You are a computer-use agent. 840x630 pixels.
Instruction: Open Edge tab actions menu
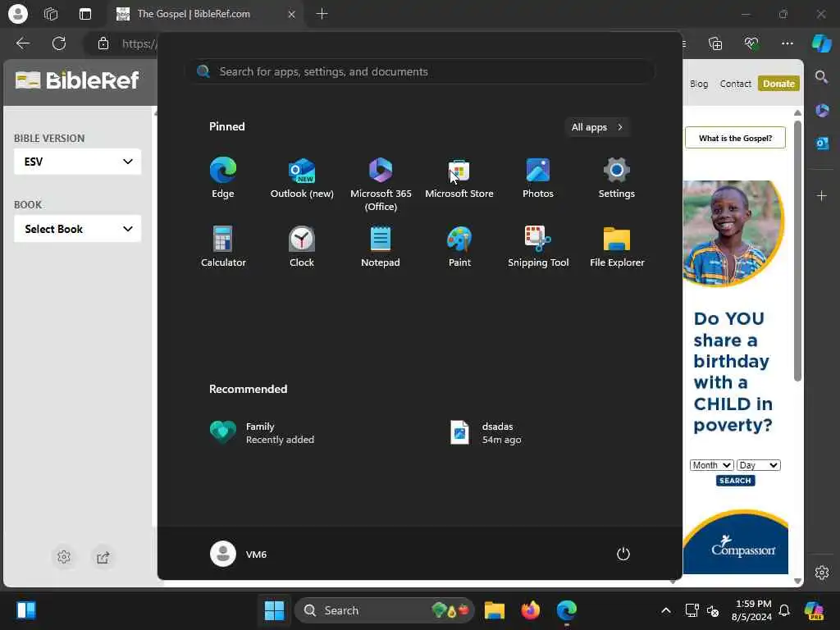tap(85, 14)
